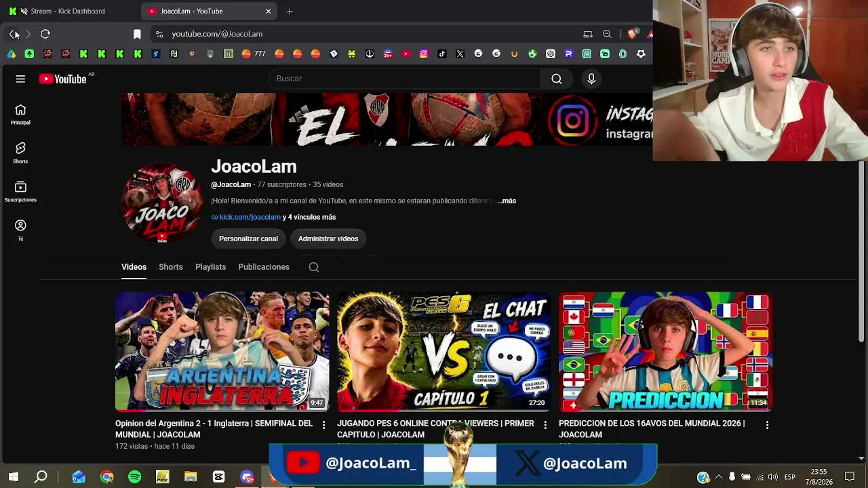Open options for the Prediccion 16avos video
The width and height of the screenshot is (868, 488).
pos(767,425)
